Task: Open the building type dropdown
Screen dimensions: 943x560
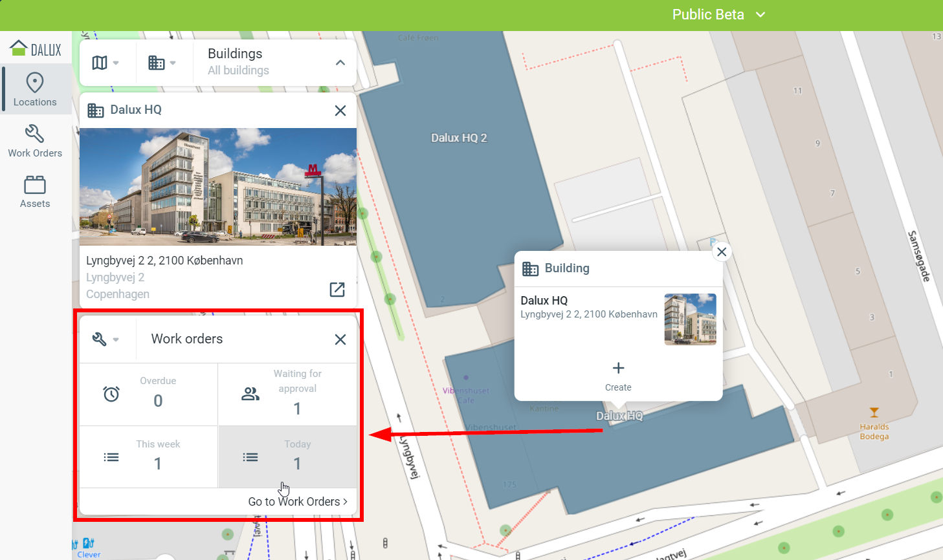Action: point(162,63)
